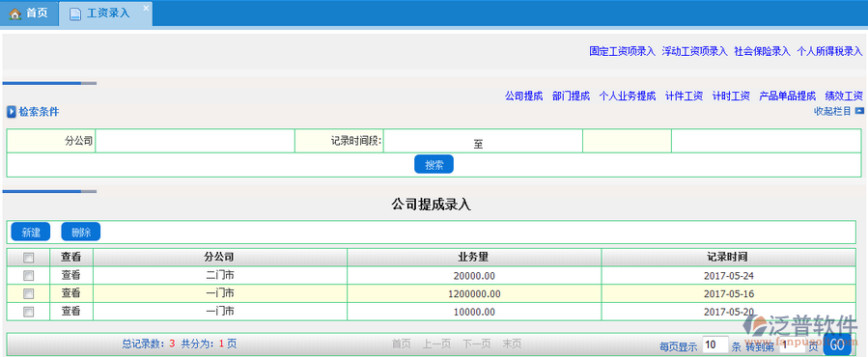Click the GO pagination button
The height and width of the screenshot is (357, 868).
click(x=837, y=345)
